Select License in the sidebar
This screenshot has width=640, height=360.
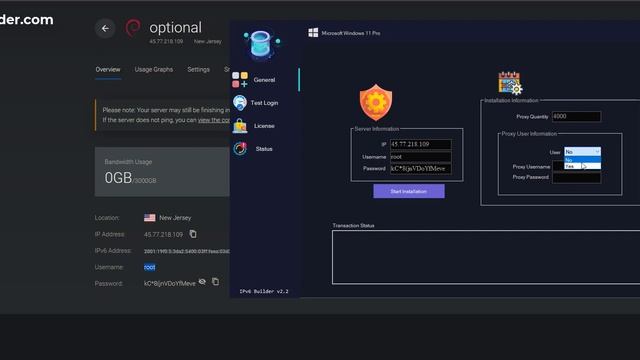pyautogui.click(x=264, y=126)
